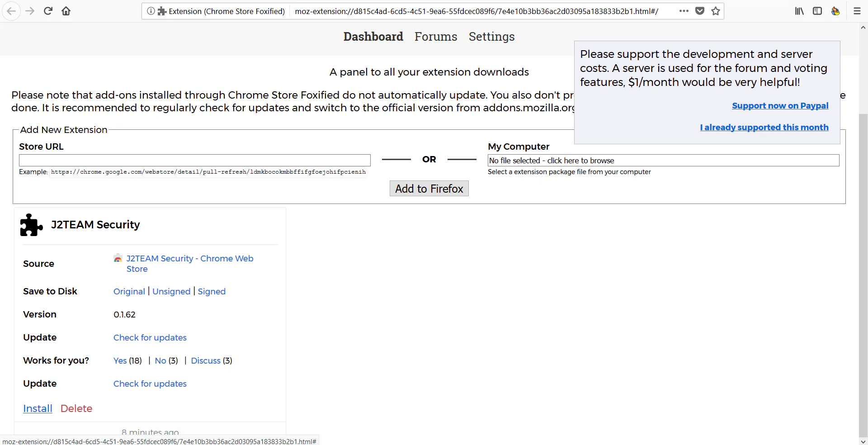Toggle the Firefox sidebar icon
Image resolution: width=868 pixels, height=445 pixels.
[817, 11]
